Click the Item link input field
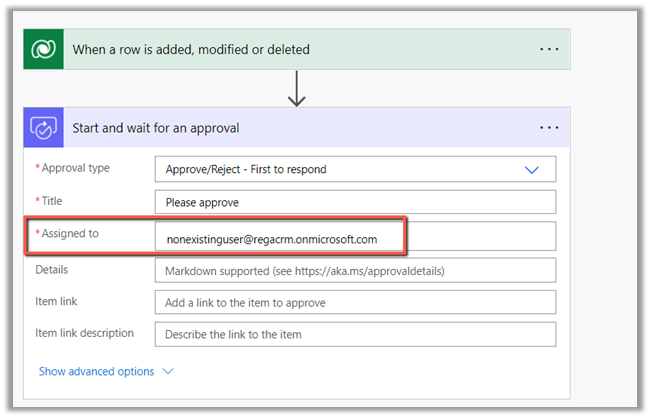This screenshot has width=650, height=418. click(355, 302)
